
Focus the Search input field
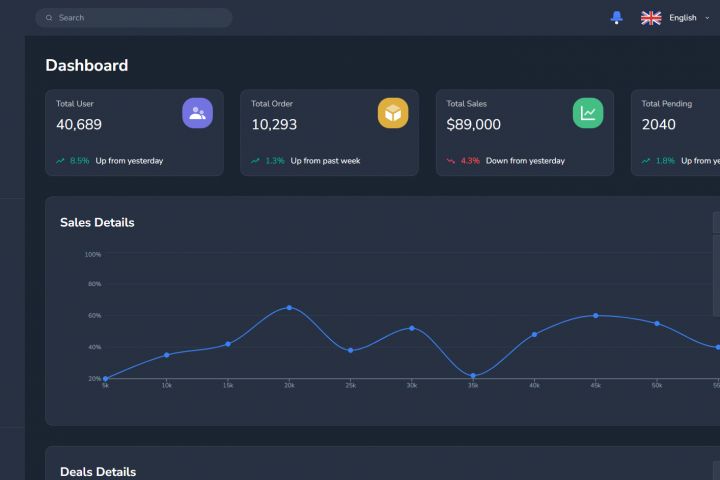point(134,18)
